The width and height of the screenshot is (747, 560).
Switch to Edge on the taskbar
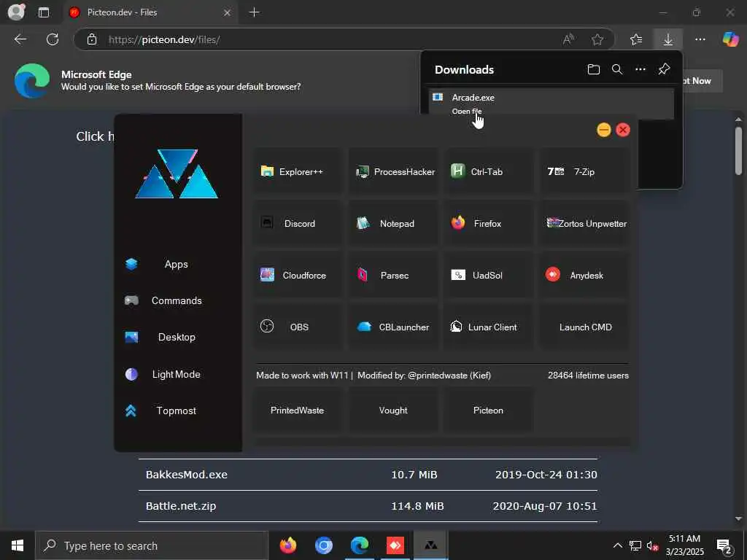[359, 545]
